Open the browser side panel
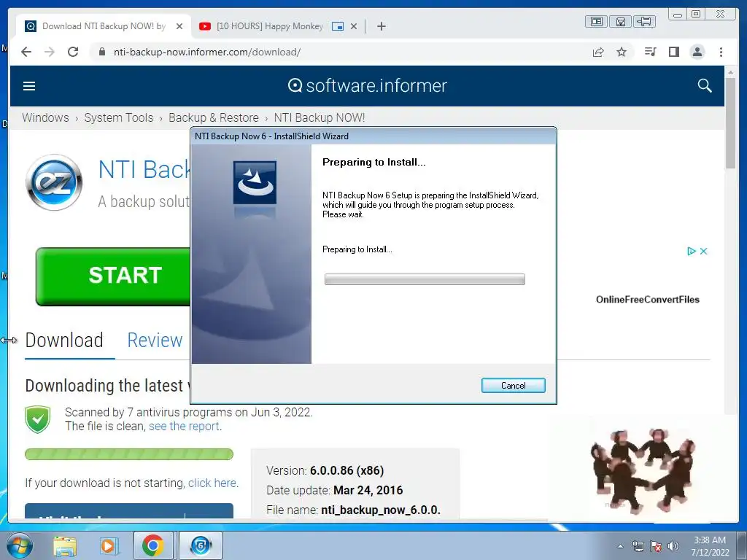The image size is (747, 560). [673, 52]
